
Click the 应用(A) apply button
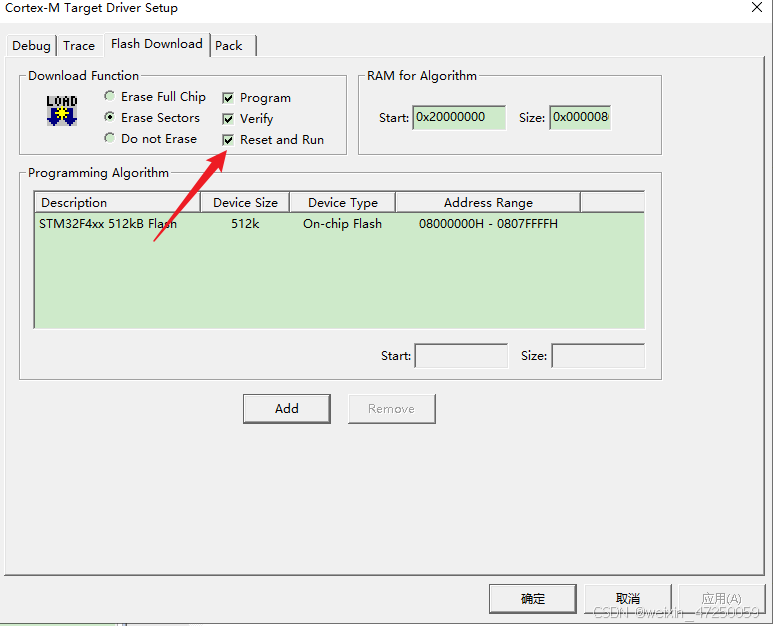pos(721,599)
